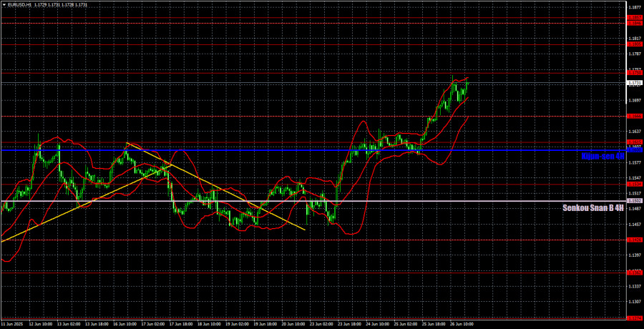Click the 19 Jun 18:00 time label
This screenshot has width=644, height=329.
[267, 324]
